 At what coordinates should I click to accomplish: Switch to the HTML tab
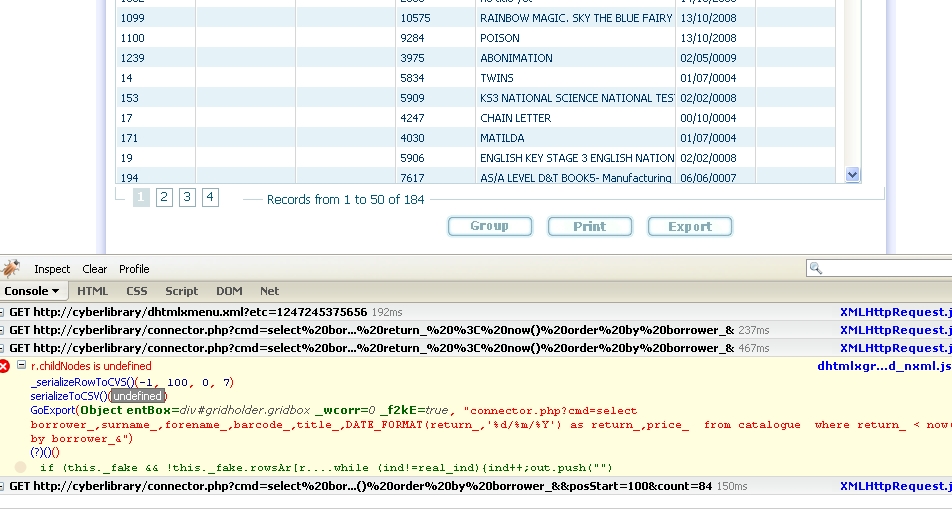click(92, 291)
